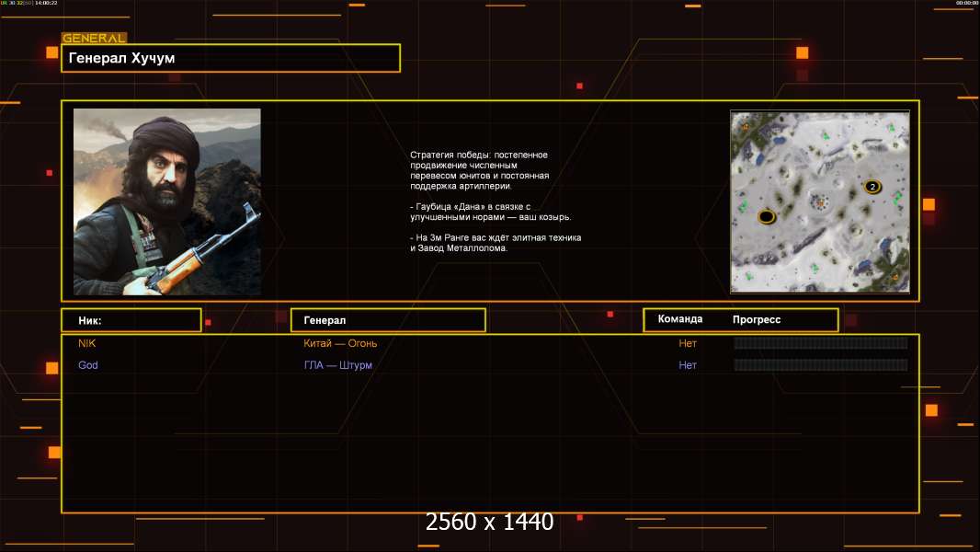The width and height of the screenshot is (980, 552).
Task: Click player start marker 2 on minimap
Action: [872, 187]
